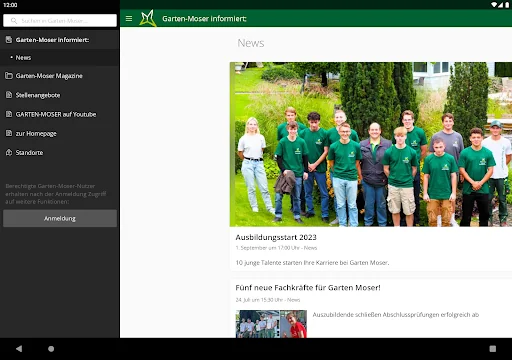Tap the Android back navigation button
The image size is (512, 360).
[x=19, y=349]
